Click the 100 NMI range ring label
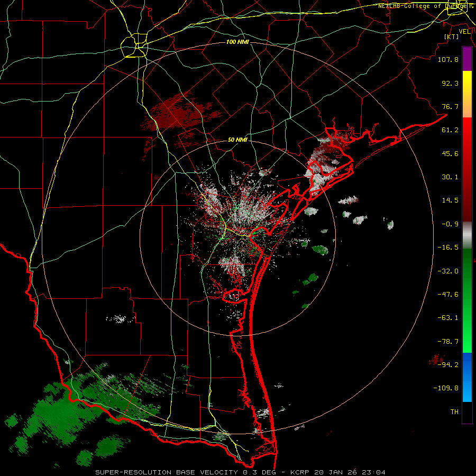The width and height of the screenshot is (476, 476). pyautogui.click(x=237, y=42)
